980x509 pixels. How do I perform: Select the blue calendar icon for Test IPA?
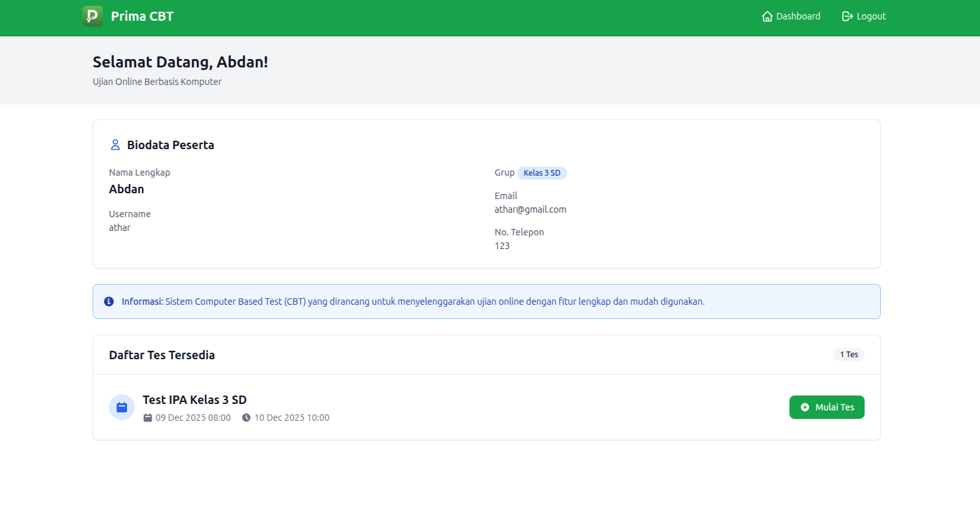coord(122,407)
